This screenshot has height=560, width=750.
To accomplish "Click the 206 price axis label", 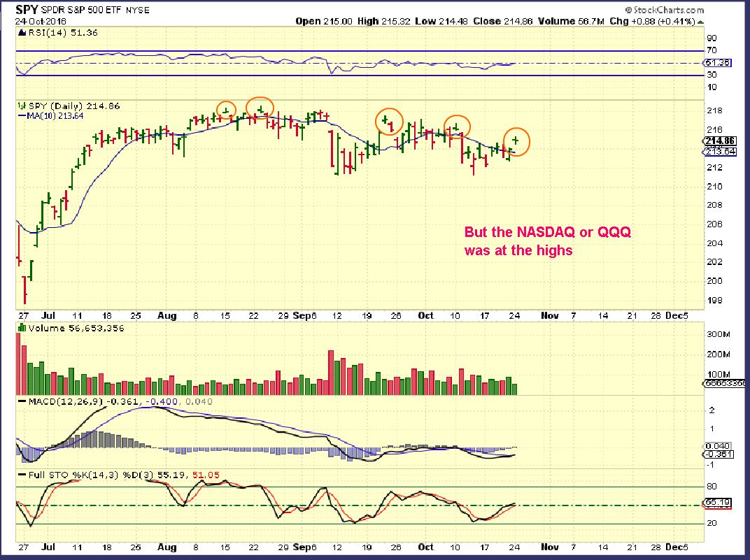I will (x=714, y=224).
